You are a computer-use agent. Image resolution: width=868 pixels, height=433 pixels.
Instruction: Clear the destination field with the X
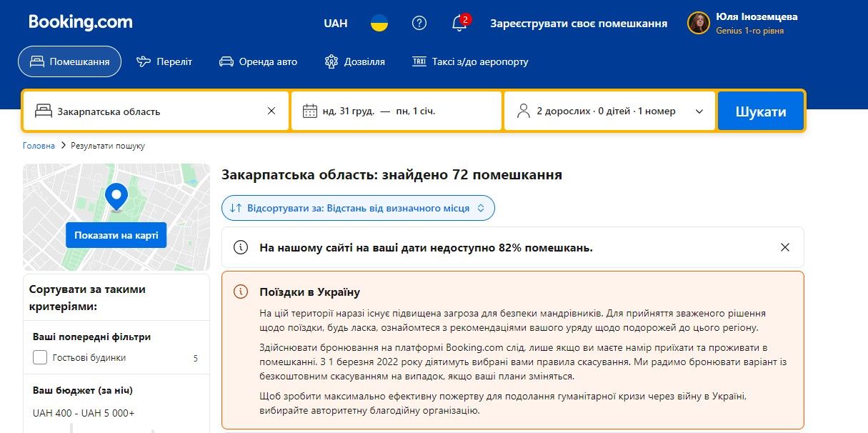[x=271, y=111]
